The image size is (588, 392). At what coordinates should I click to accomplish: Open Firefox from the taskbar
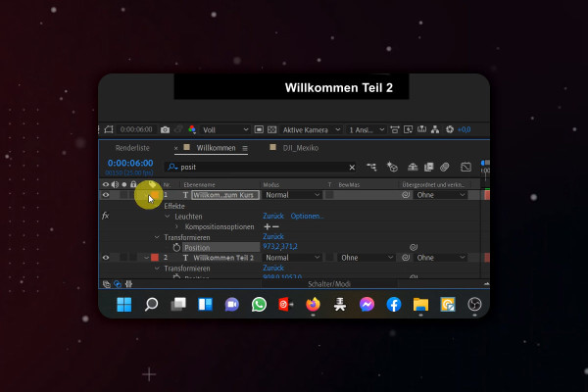tap(313, 304)
